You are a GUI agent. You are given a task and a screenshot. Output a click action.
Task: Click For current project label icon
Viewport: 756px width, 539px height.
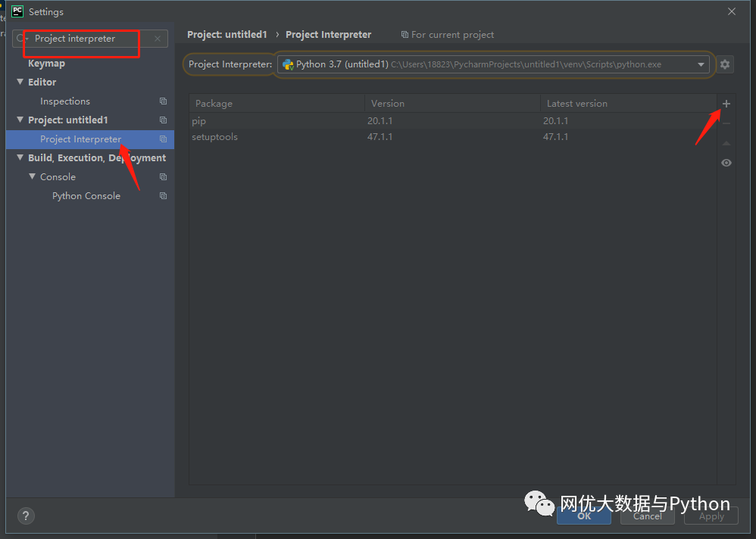point(405,35)
